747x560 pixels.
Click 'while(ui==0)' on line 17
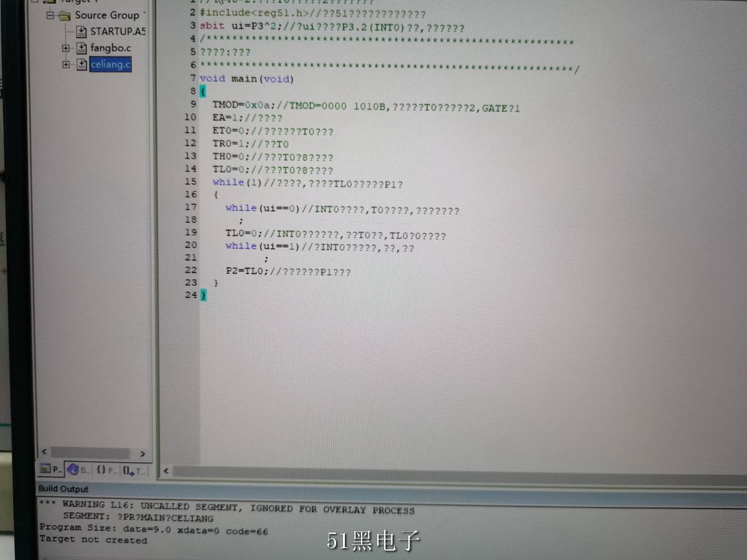pos(262,208)
